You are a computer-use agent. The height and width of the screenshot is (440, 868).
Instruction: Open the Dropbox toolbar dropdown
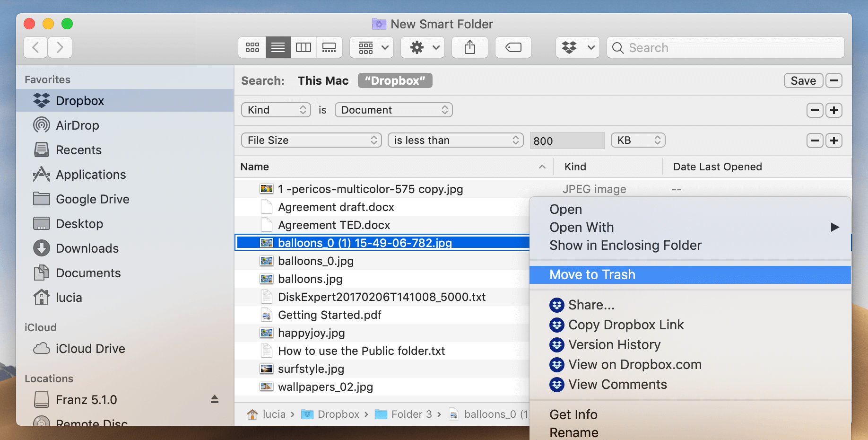[x=578, y=47]
